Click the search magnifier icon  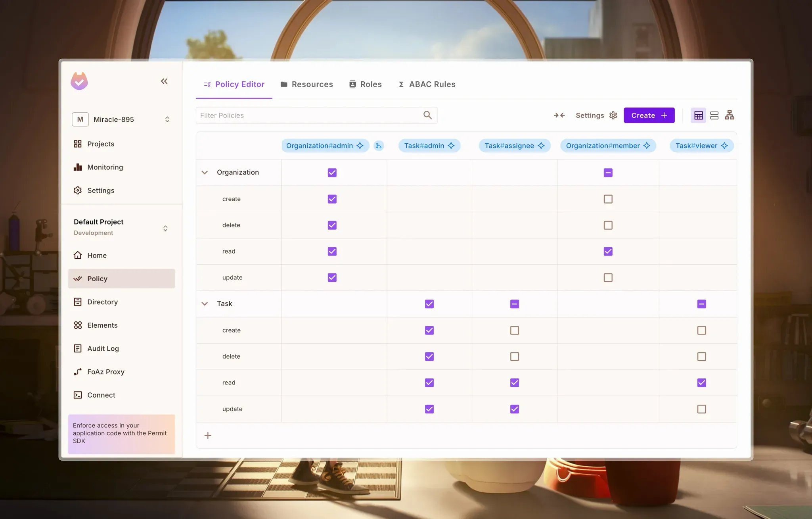[x=427, y=115]
